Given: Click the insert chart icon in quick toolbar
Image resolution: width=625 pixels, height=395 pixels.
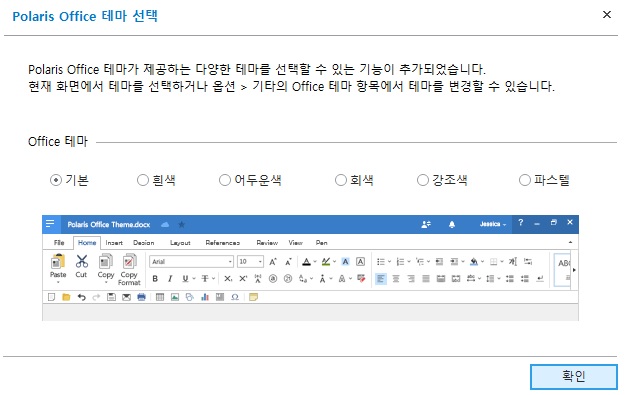Looking at the screenshot, I should [x=205, y=297].
